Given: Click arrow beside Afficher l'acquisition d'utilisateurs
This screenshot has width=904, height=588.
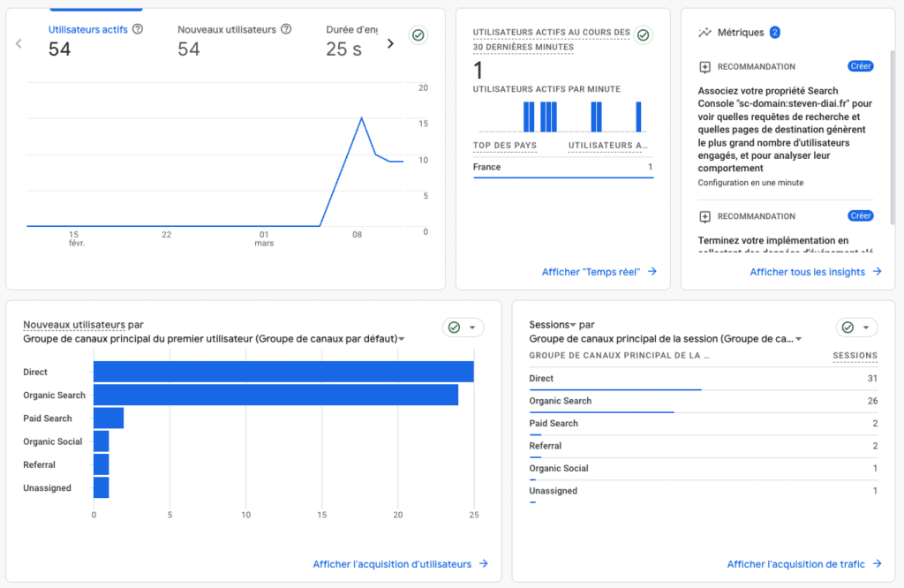Looking at the screenshot, I should click(484, 564).
